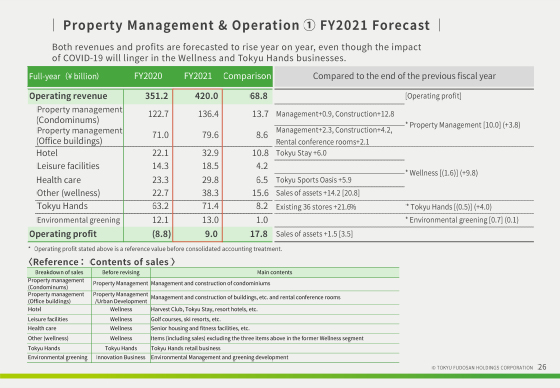Select the Operating revenue row label
The image size is (560, 388).
coord(68,96)
